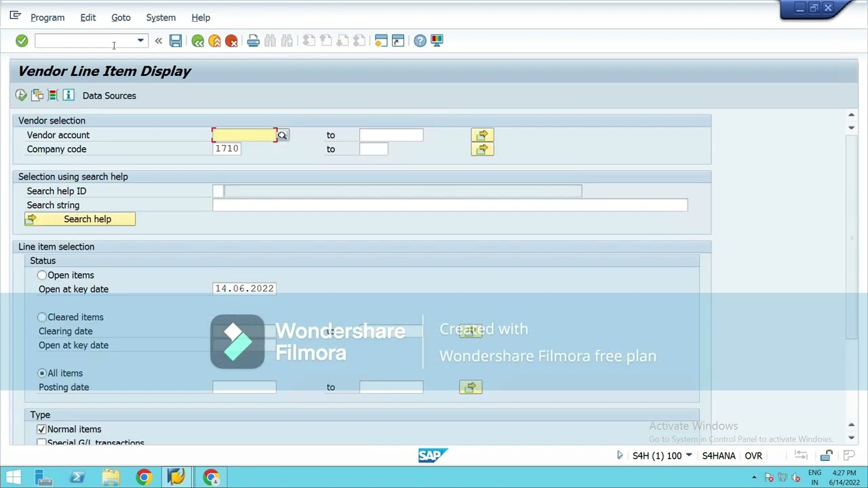The width and height of the screenshot is (868, 488).
Task: Click the Find Next binoculars icon
Action: (x=287, y=41)
